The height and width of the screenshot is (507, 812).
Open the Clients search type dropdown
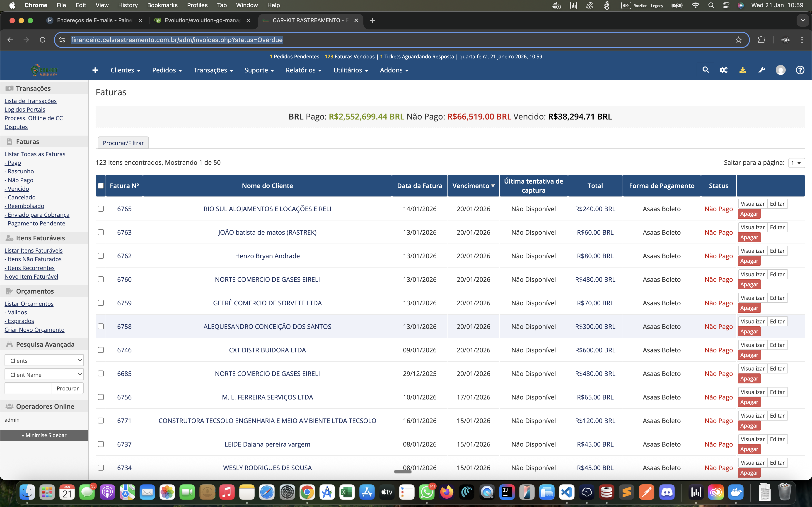[44, 361]
